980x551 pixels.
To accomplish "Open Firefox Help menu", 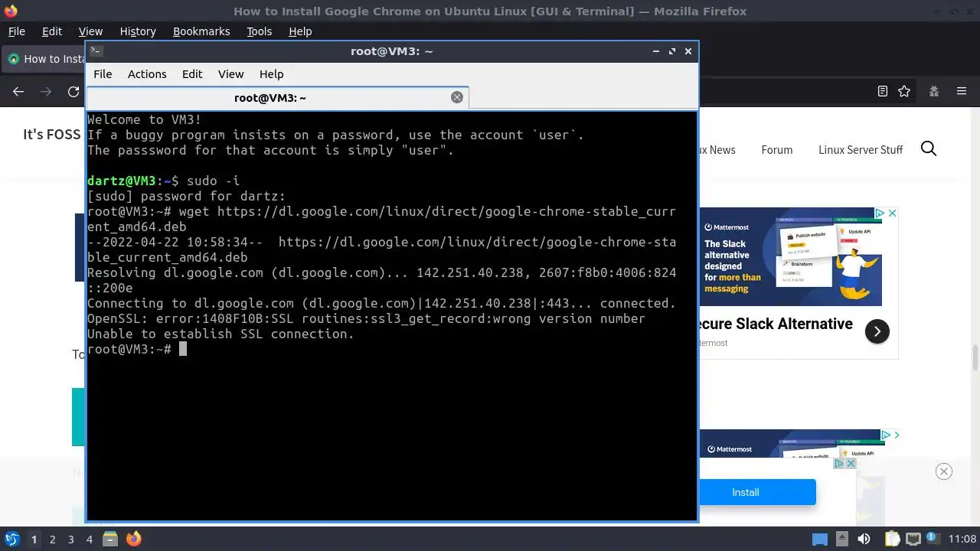I will click(x=300, y=31).
